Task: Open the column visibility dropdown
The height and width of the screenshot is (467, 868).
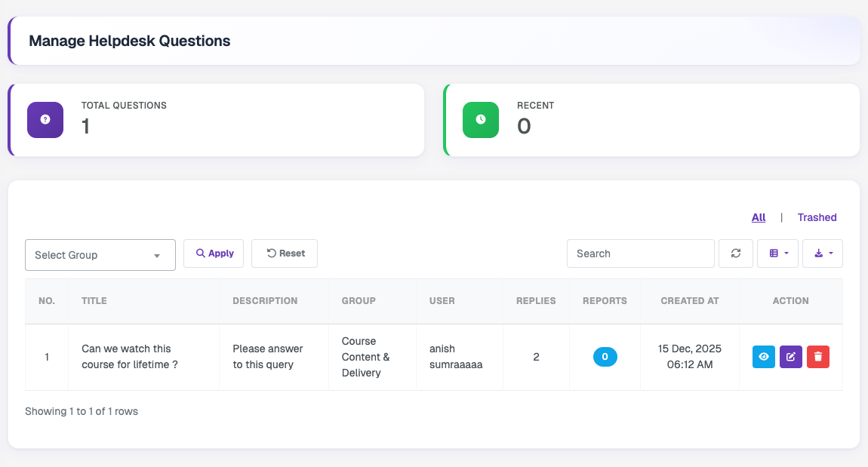Action: tap(777, 253)
